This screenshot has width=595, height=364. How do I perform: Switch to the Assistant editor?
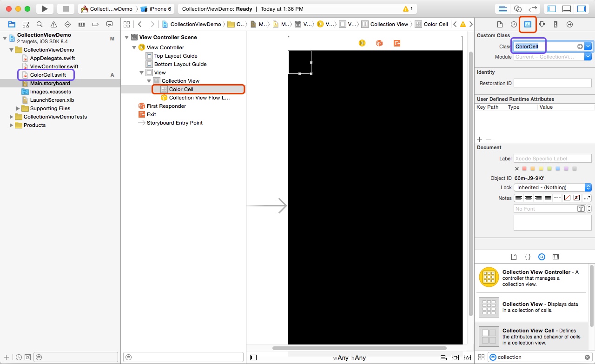(x=518, y=9)
